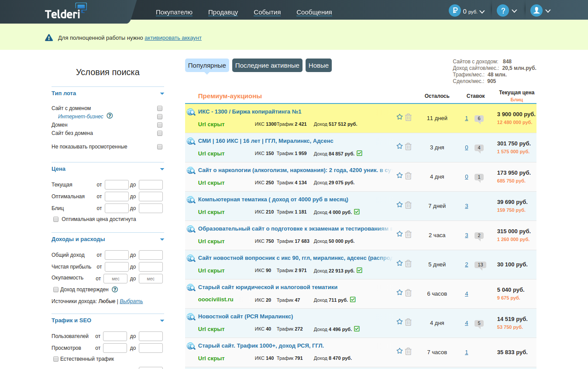The width and height of the screenshot is (588, 369).
Task: Check the Сайт с доменом option
Action: (160, 108)
